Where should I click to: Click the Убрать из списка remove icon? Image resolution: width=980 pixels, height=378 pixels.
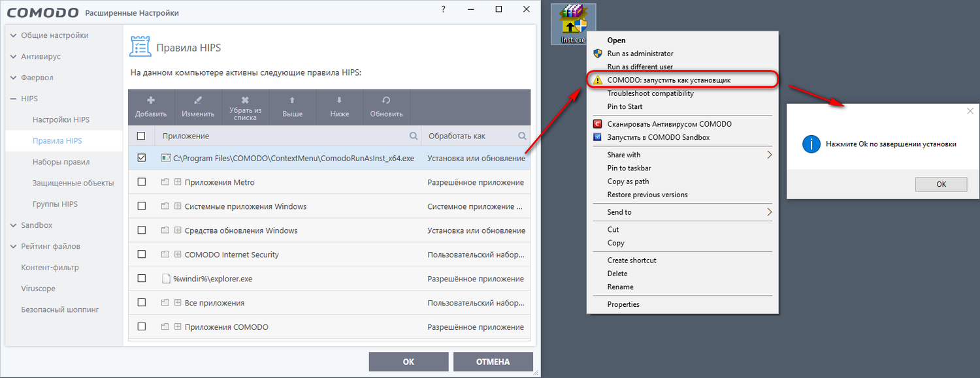[x=245, y=100]
